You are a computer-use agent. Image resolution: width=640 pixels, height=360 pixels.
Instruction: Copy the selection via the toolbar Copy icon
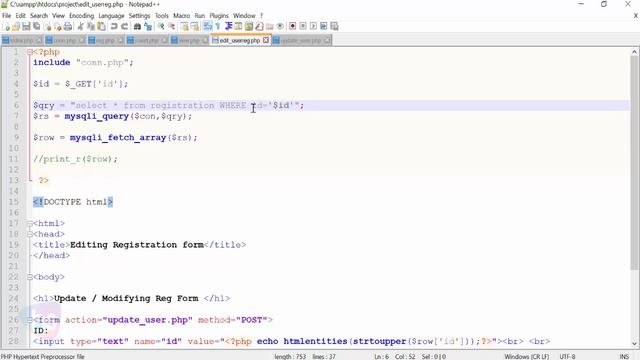click(91, 27)
